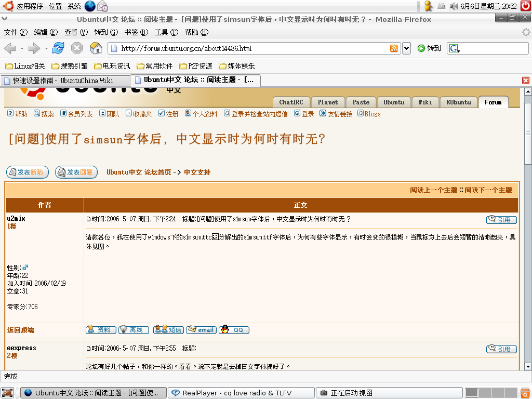Stop loading the page
532x399 pixels.
[x=77, y=48]
